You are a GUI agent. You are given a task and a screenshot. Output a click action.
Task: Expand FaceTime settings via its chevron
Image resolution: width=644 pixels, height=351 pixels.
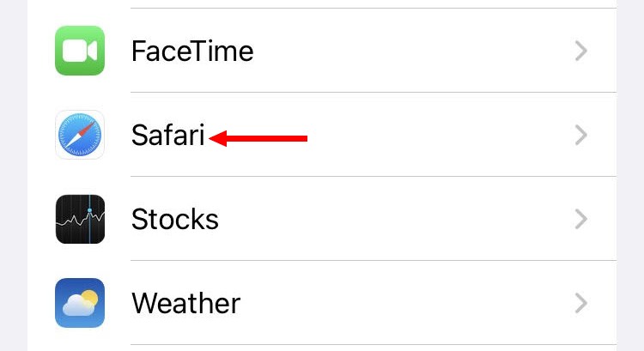click(x=580, y=51)
